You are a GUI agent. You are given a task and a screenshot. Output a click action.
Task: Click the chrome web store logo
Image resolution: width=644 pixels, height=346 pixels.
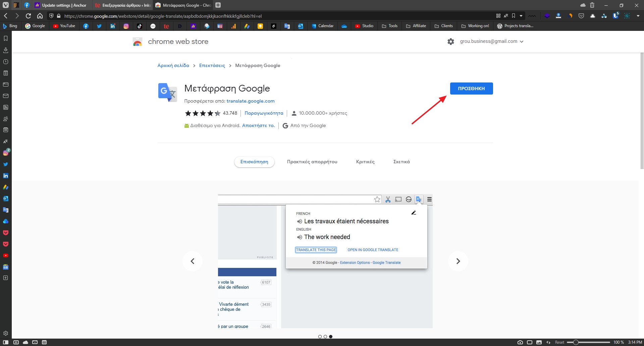click(x=138, y=41)
